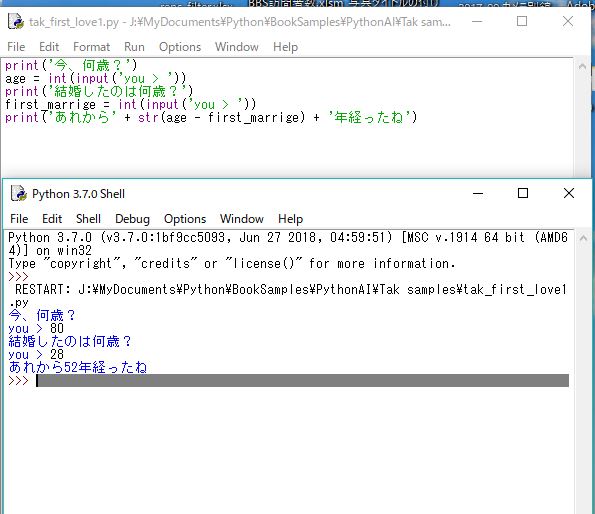
Task: Click the last code line with str(age - first_marrige)
Action: pos(211,118)
